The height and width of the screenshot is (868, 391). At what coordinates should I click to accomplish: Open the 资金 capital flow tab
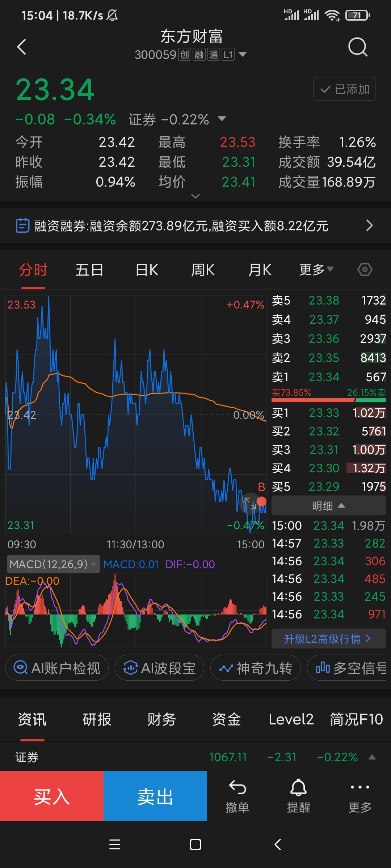tap(227, 719)
